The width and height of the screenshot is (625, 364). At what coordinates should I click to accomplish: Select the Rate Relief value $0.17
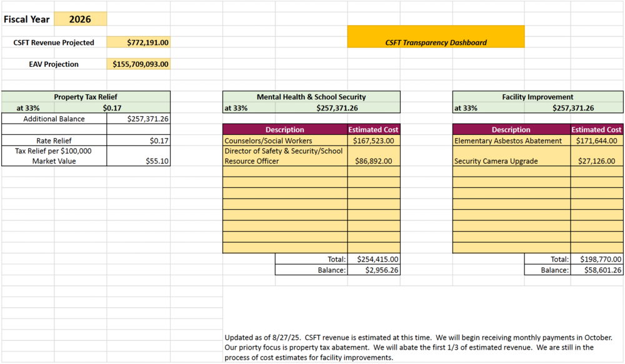point(138,140)
